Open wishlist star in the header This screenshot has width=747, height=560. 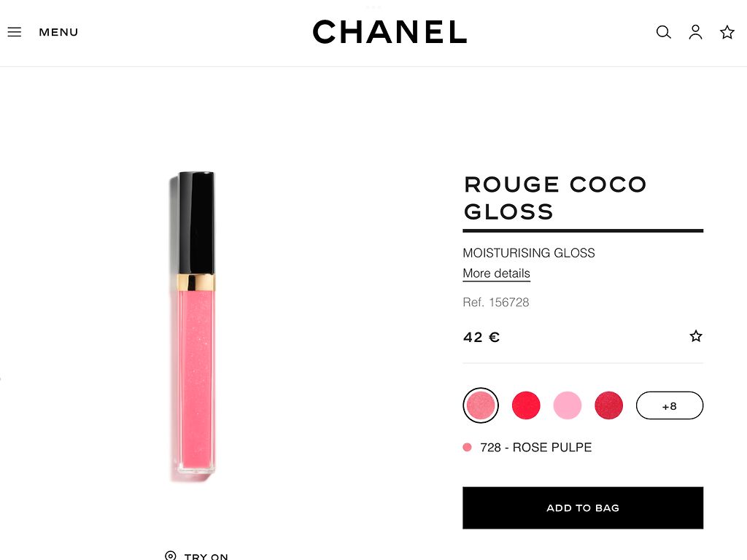(727, 32)
